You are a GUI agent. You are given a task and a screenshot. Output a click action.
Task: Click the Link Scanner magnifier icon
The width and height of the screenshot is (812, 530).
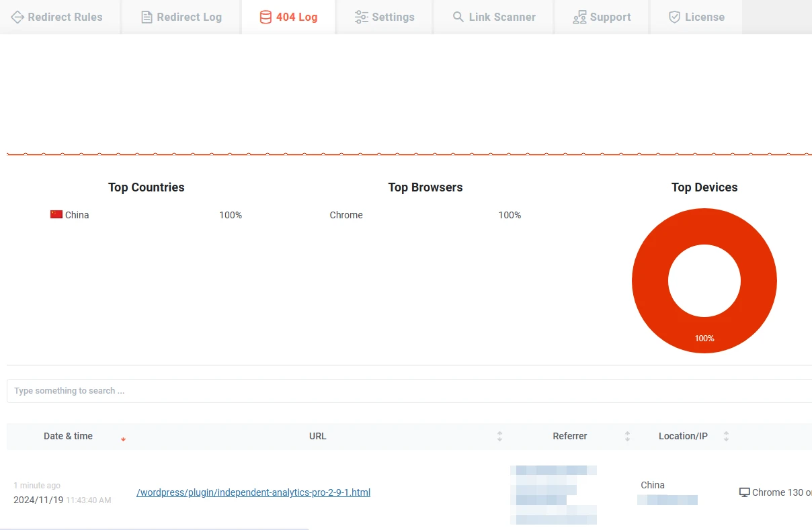(x=458, y=17)
